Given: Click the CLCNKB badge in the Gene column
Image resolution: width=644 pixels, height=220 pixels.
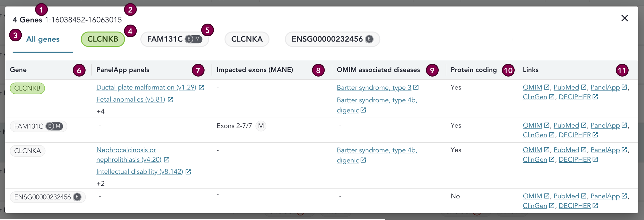Looking at the screenshot, I should 27,88.
